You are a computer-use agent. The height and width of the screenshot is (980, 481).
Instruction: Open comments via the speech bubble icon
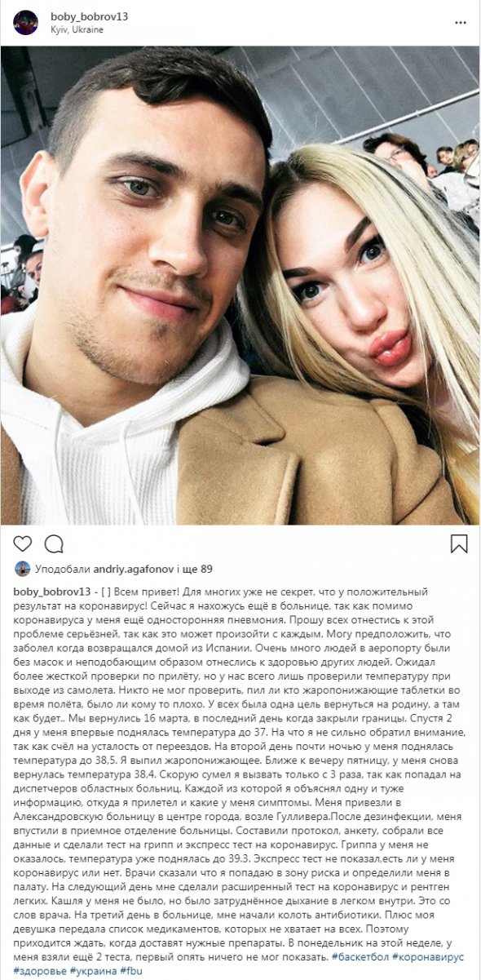pyautogui.click(x=54, y=543)
